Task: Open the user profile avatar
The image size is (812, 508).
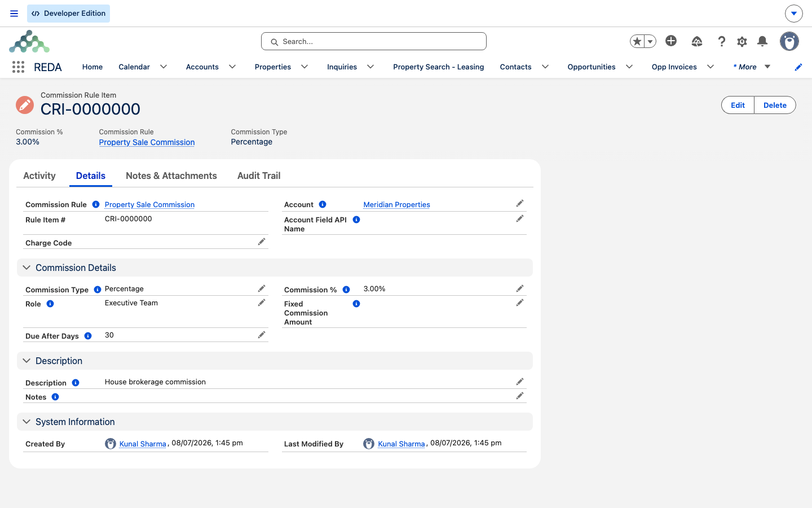Action: (789, 41)
